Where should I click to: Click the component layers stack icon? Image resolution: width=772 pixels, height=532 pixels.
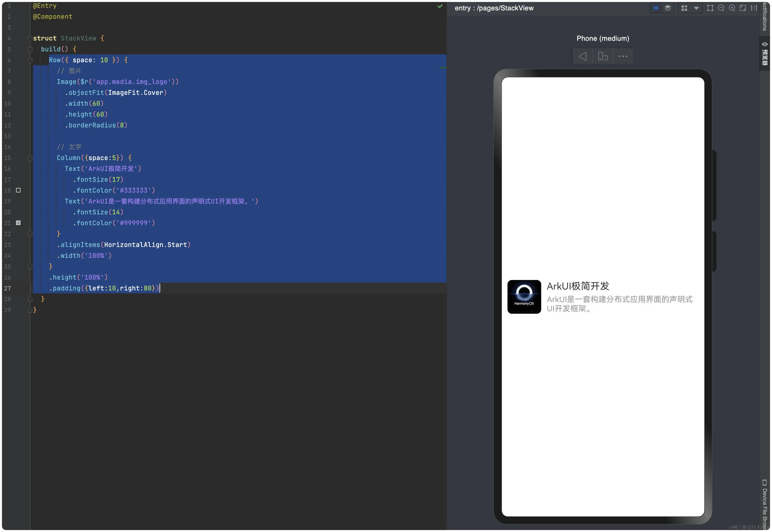pyautogui.click(x=668, y=8)
